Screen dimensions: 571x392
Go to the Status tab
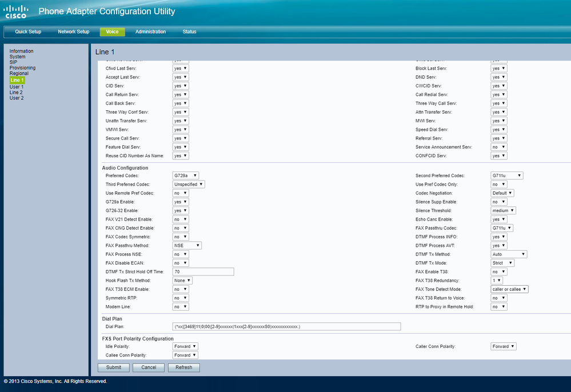coord(189,32)
